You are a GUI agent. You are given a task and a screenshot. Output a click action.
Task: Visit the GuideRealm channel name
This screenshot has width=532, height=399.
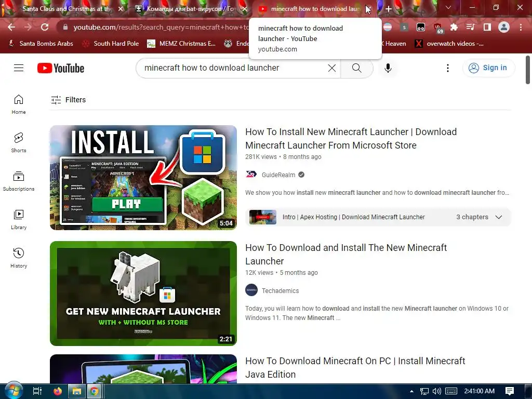pyautogui.click(x=278, y=175)
